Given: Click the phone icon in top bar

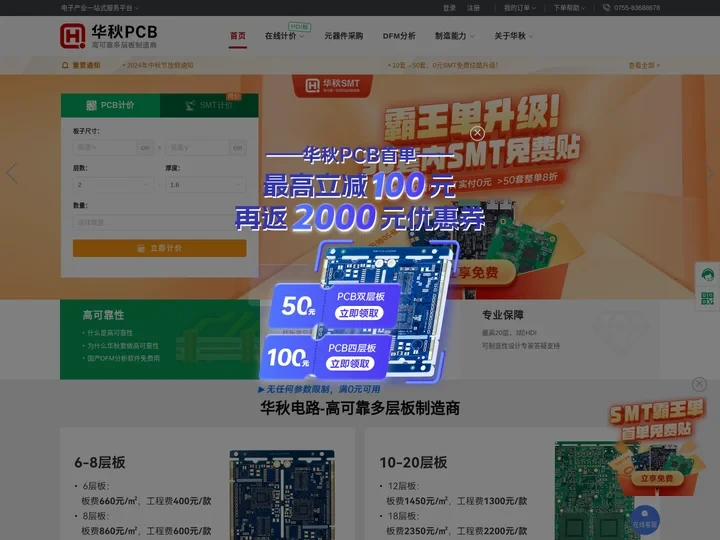Looking at the screenshot, I should tap(606, 8).
